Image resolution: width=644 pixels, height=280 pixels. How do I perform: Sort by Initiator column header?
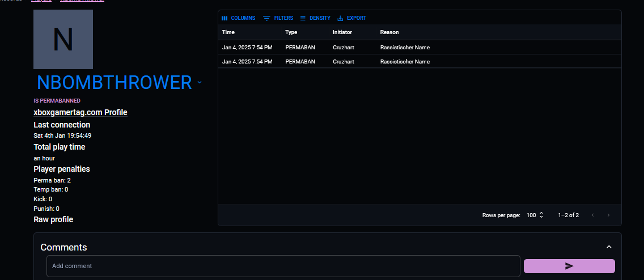342,32
